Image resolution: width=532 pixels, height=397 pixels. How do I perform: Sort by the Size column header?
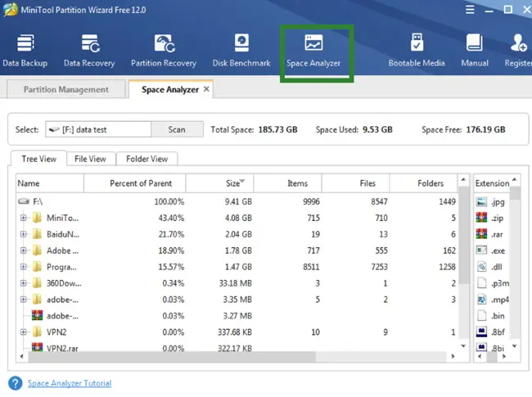click(219, 183)
